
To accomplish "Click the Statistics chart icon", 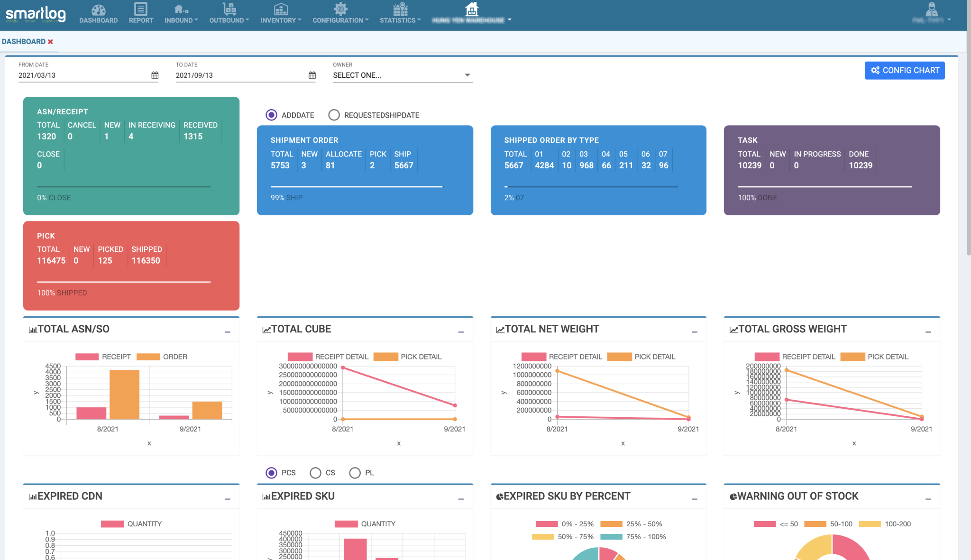I will 400,9.
